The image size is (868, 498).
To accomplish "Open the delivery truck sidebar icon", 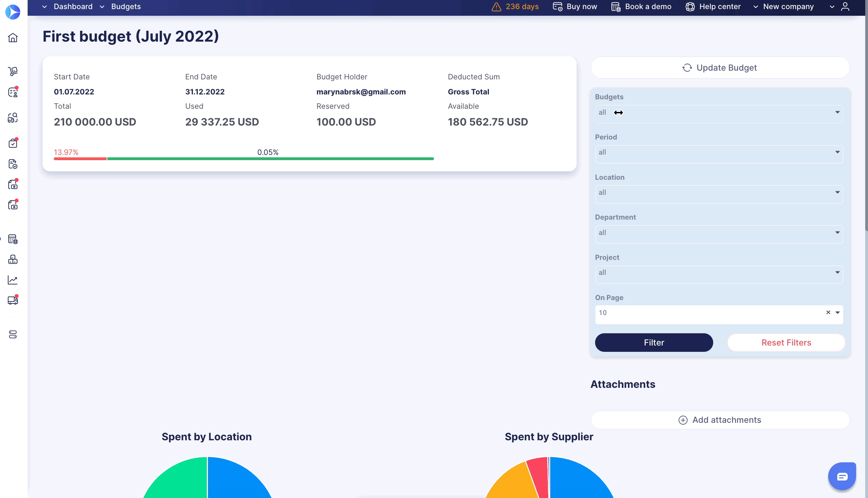I will point(13,300).
